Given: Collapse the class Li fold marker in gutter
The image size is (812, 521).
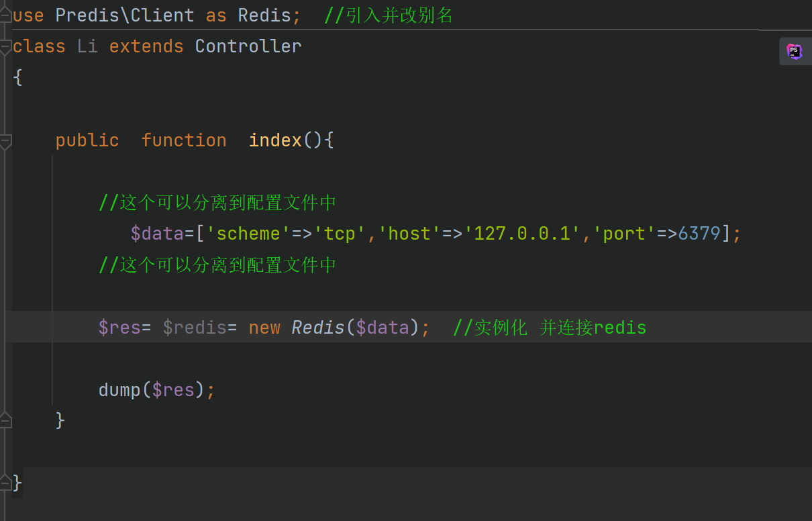Looking at the screenshot, I should pyautogui.click(x=5, y=47).
